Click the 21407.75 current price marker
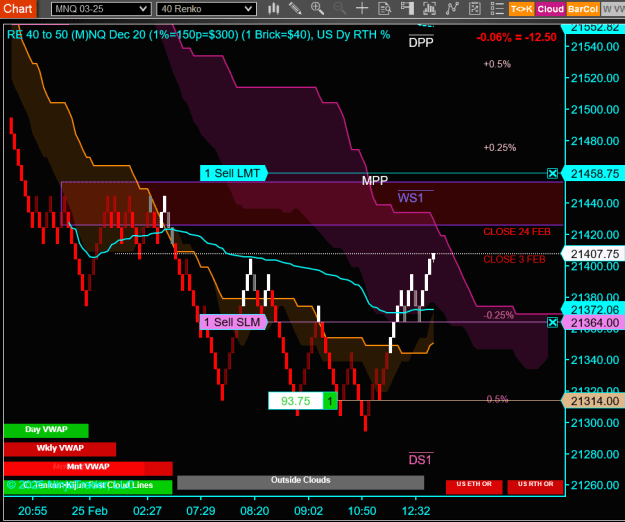This screenshot has width=625, height=522. tap(594, 254)
